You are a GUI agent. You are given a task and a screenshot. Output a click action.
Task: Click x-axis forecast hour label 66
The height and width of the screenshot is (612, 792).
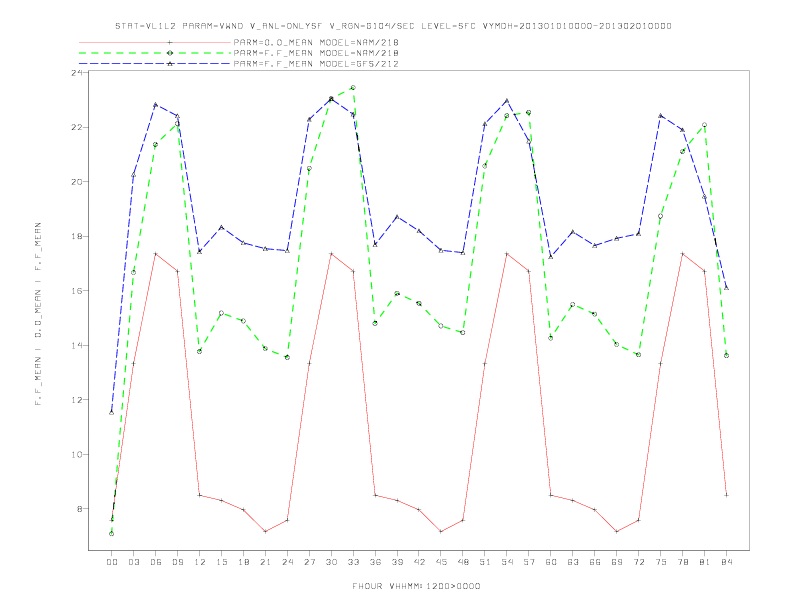coord(595,562)
